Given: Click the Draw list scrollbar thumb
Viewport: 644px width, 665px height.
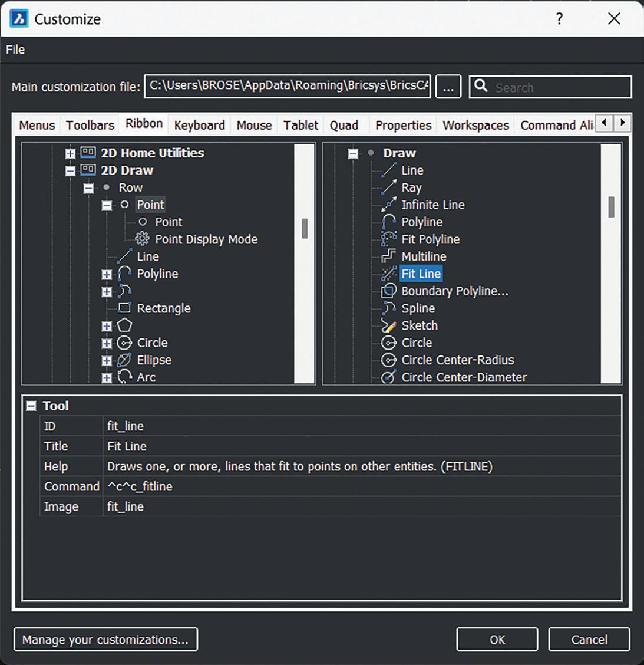Looking at the screenshot, I should [x=611, y=207].
